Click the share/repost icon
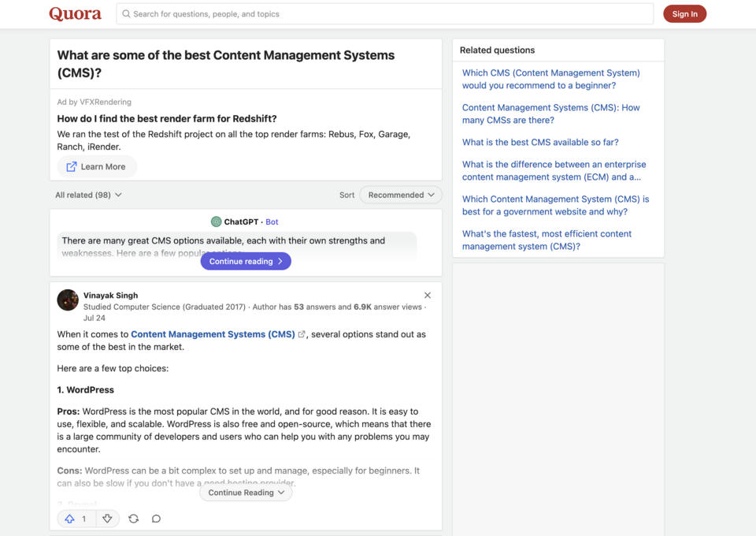 [134, 519]
